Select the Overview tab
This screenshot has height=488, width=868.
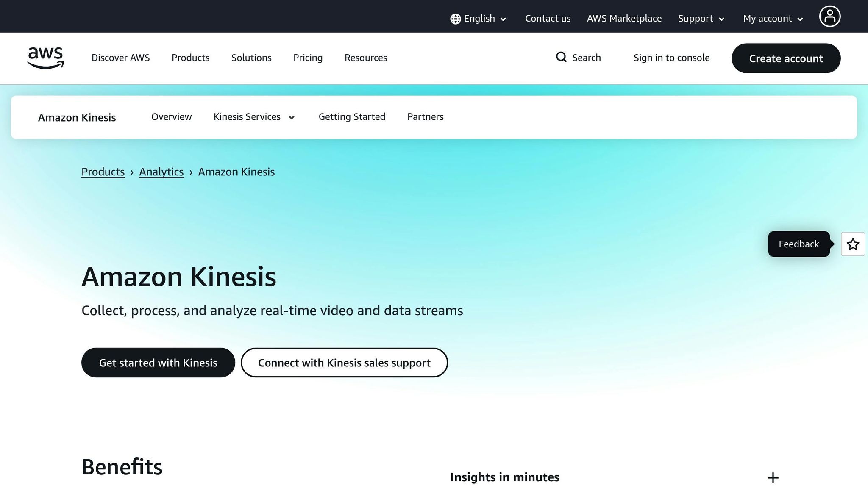point(171,117)
